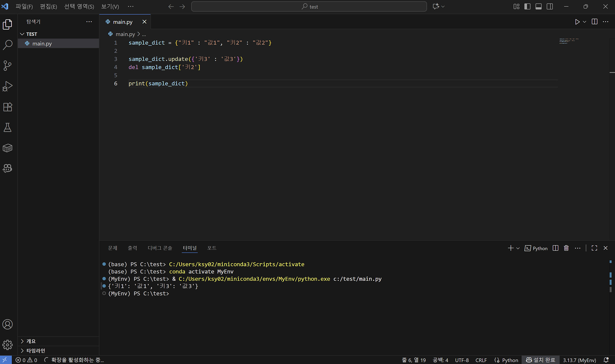Open Run and Debug view

[7, 86]
